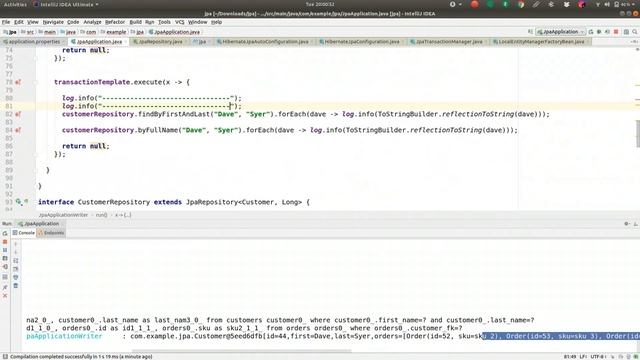Image resolution: width=640 pixels, height=360 pixels.
Task: Click the Debug icon in the main toolbar
Action: 599,32
